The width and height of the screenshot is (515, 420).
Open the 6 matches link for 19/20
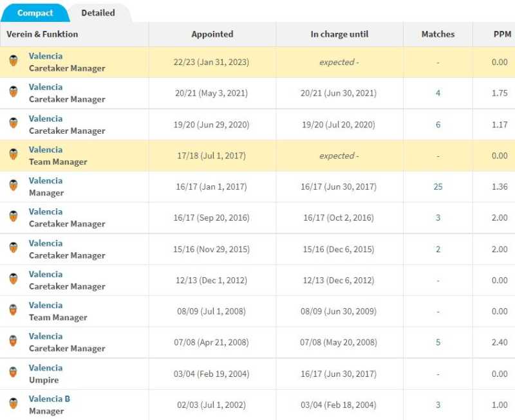point(438,124)
